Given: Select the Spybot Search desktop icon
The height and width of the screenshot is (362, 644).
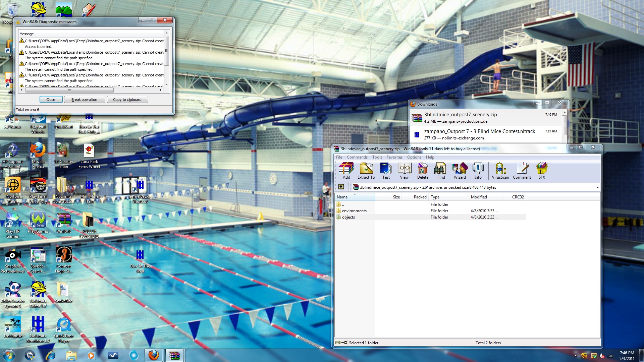Looking at the screenshot, I should point(38,260).
